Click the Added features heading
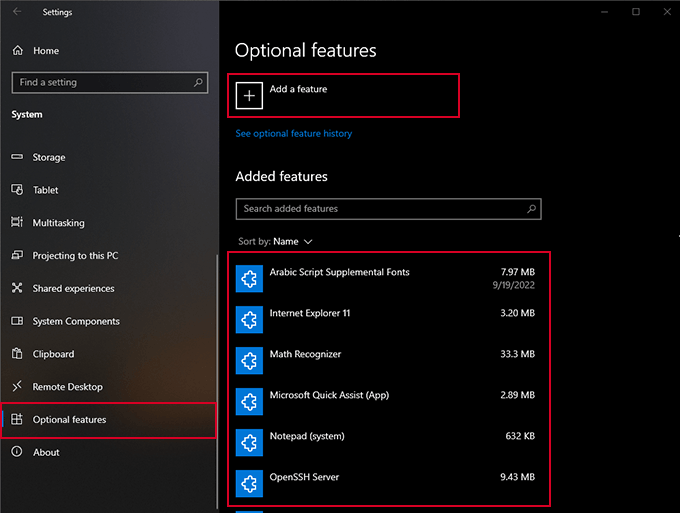680x513 pixels. (281, 176)
